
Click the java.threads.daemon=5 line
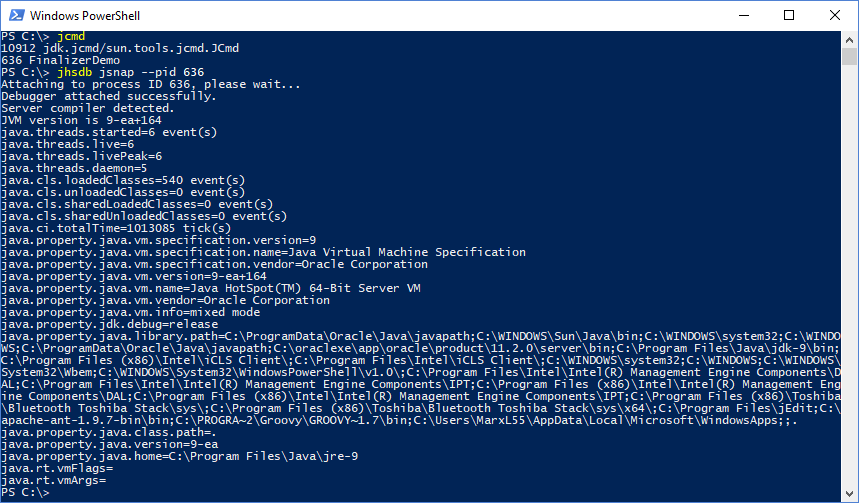pyautogui.click(x=74, y=168)
